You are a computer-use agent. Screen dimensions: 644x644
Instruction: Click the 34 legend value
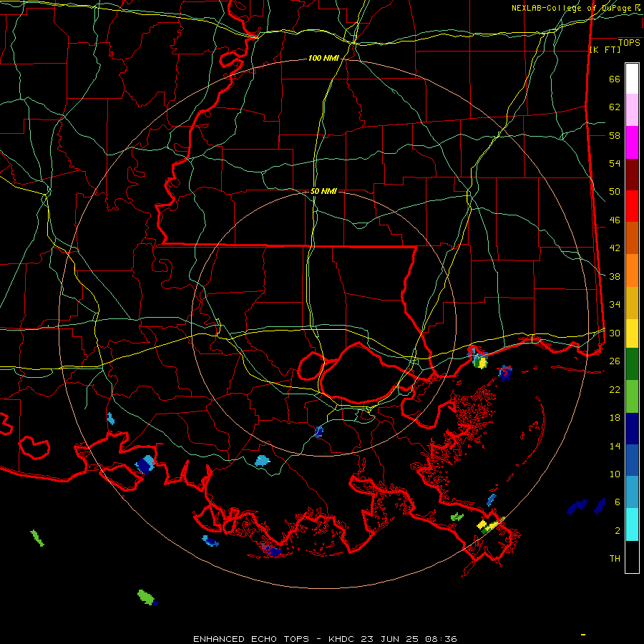tap(615, 304)
